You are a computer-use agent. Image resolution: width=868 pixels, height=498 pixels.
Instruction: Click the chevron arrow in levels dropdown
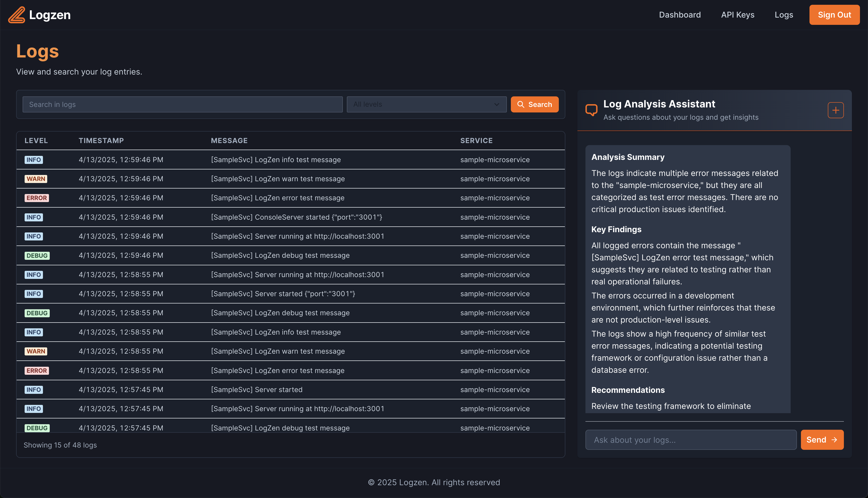(x=497, y=104)
